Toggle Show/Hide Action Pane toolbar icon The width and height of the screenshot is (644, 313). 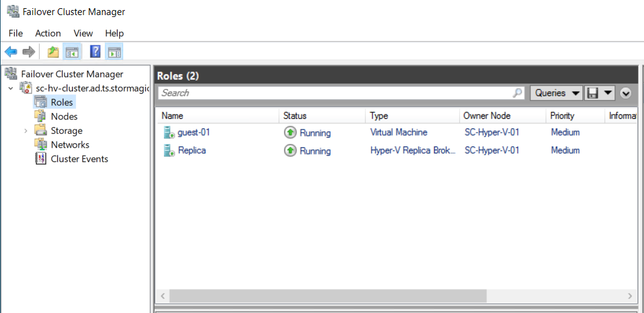click(x=114, y=52)
